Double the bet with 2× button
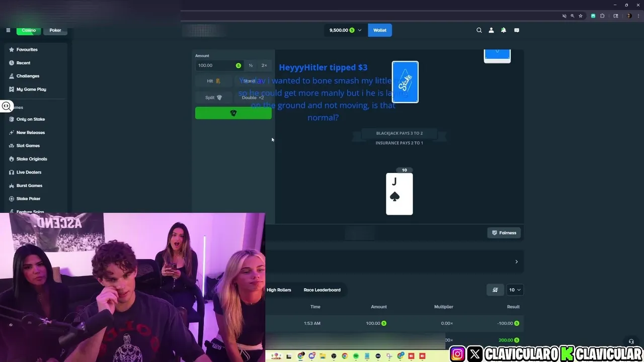Viewport: 644px width, 362px height. click(264, 65)
